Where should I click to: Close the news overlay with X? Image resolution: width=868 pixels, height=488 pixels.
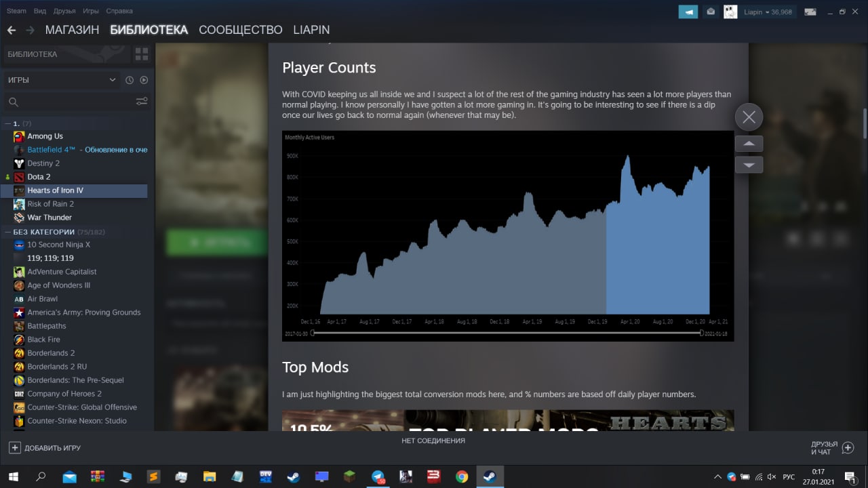coord(749,117)
